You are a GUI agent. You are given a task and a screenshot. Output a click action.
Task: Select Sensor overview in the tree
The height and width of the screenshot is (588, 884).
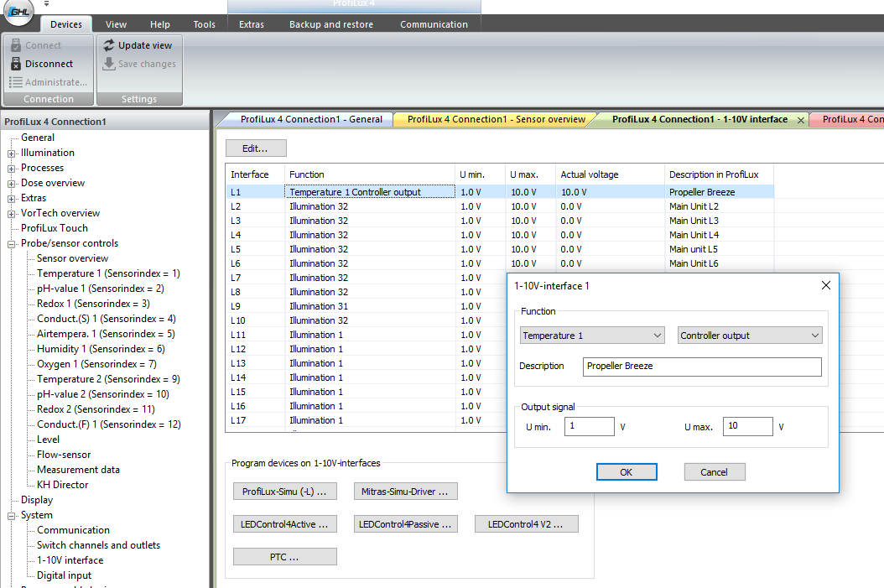point(72,258)
